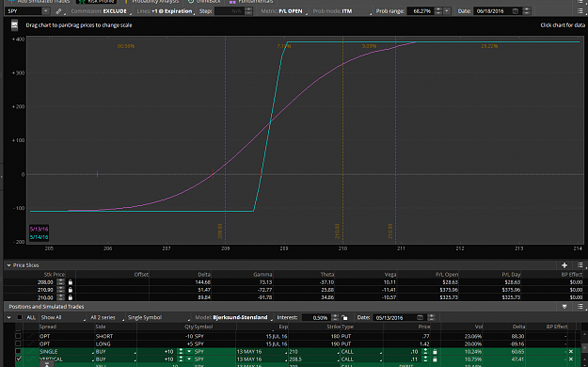Toggle lock on the 210.00 price slice

[71, 297]
